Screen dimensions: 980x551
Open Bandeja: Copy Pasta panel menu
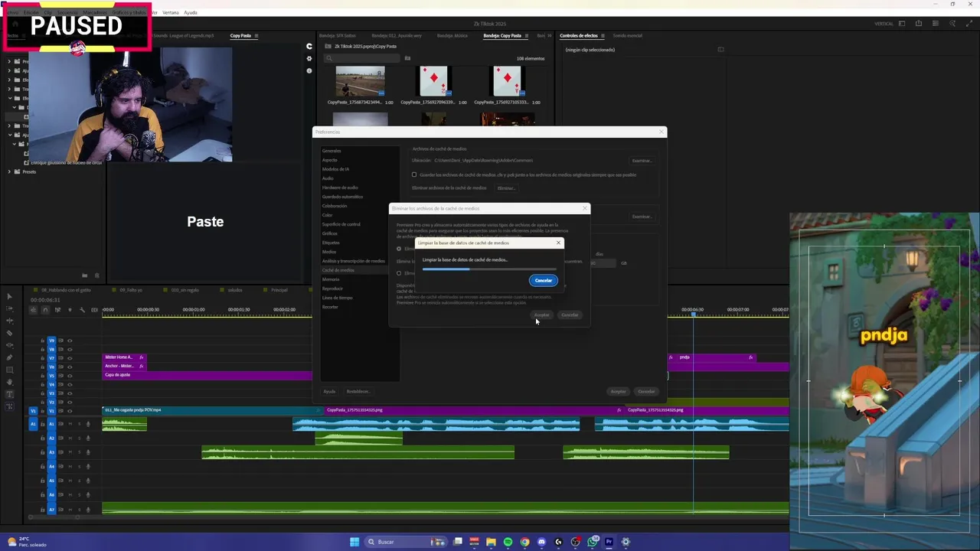[527, 35]
